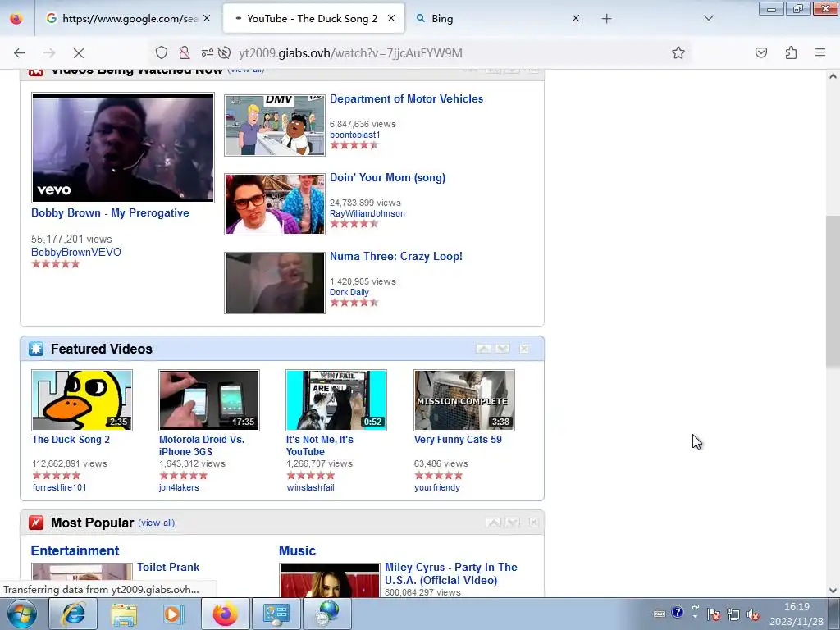Select the YouTube - The Duck Song 2 tab
Screen dimensions: 840x630
313,18
